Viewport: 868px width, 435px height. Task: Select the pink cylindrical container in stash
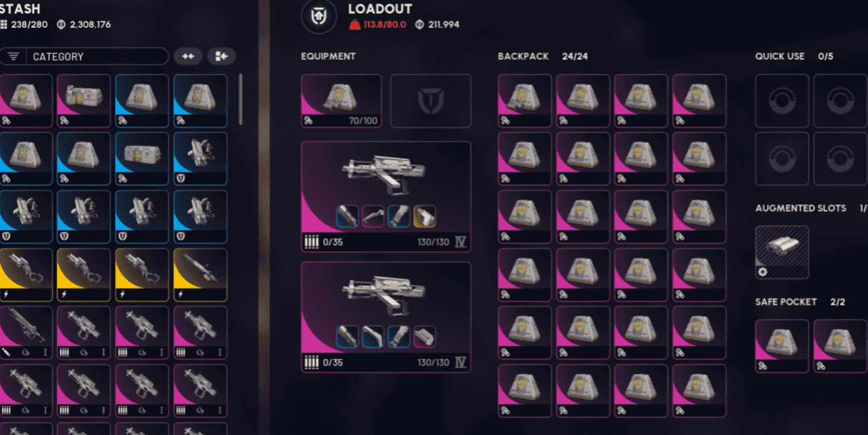tap(84, 101)
